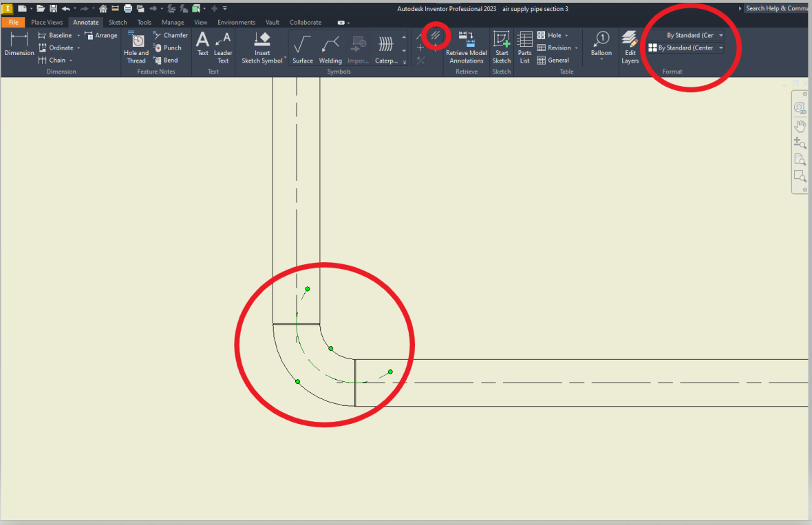Activate the Leader Text tool
This screenshot has width=812, height=525.
pos(223,47)
